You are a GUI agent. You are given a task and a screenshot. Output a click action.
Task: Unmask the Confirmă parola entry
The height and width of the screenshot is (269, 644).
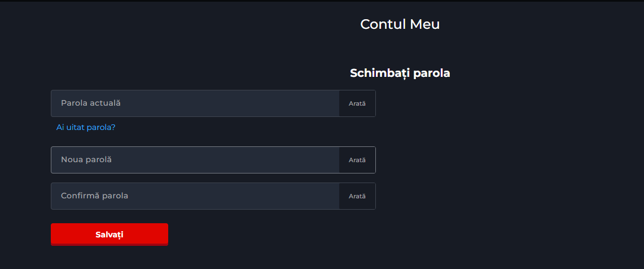tap(357, 196)
